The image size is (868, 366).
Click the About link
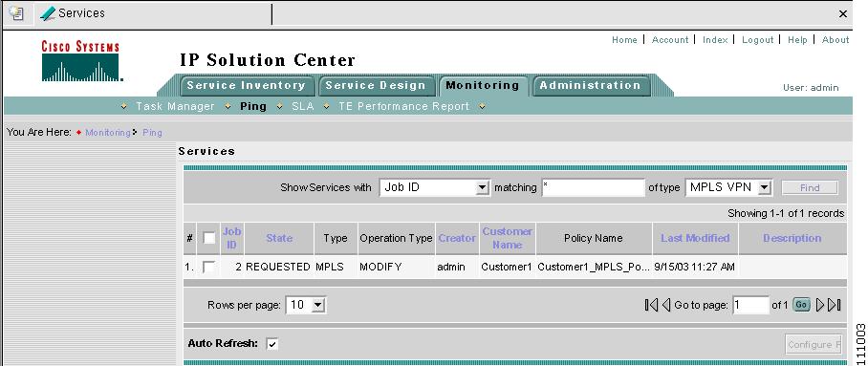coord(835,40)
